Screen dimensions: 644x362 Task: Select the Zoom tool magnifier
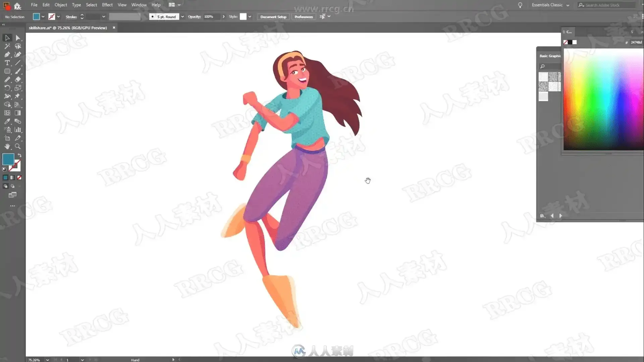coord(18,146)
